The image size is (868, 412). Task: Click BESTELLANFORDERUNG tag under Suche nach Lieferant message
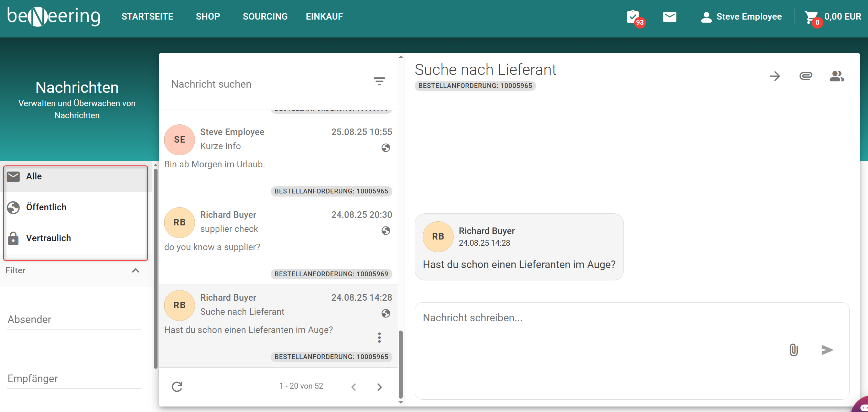(331, 357)
